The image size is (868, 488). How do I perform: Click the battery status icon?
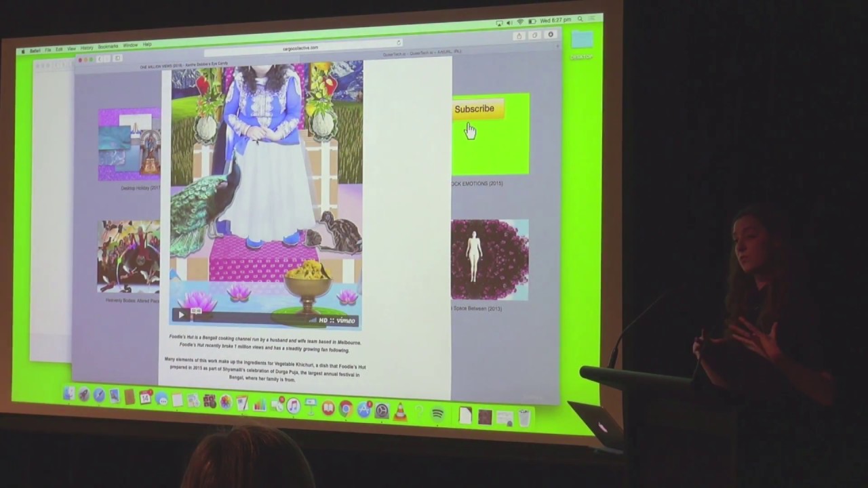coord(532,22)
